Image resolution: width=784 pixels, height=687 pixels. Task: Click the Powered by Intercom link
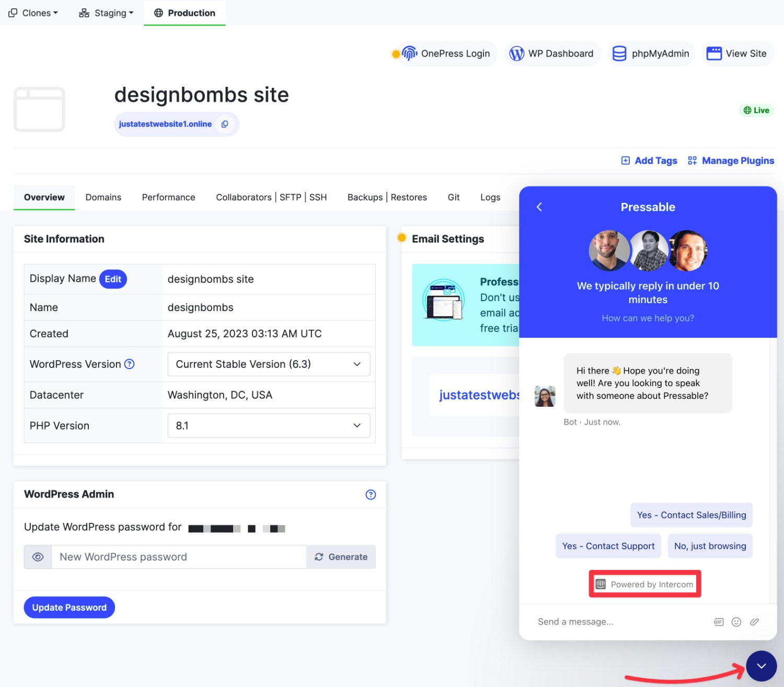[x=645, y=584]
